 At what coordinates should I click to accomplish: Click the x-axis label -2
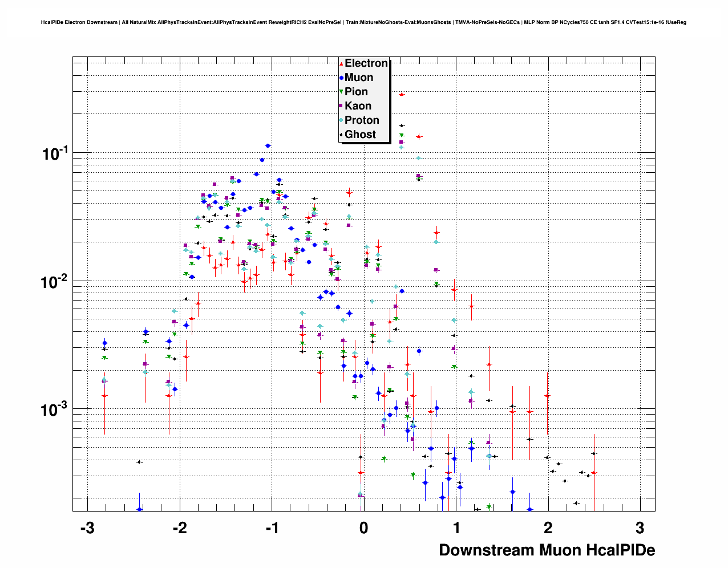point(179,528)
